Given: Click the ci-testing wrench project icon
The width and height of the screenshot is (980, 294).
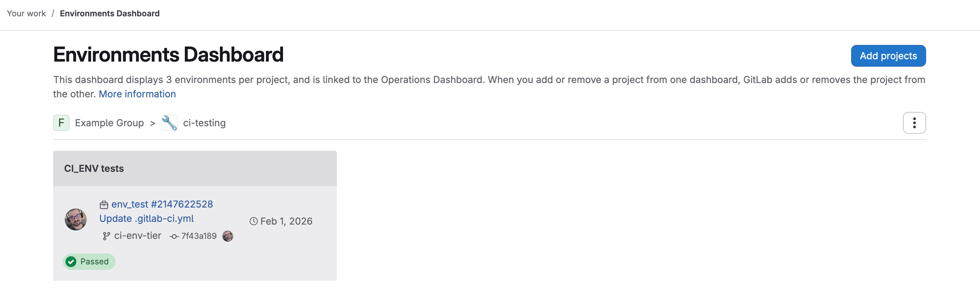Looking at the screenshot, I should (x=169, y=123).
